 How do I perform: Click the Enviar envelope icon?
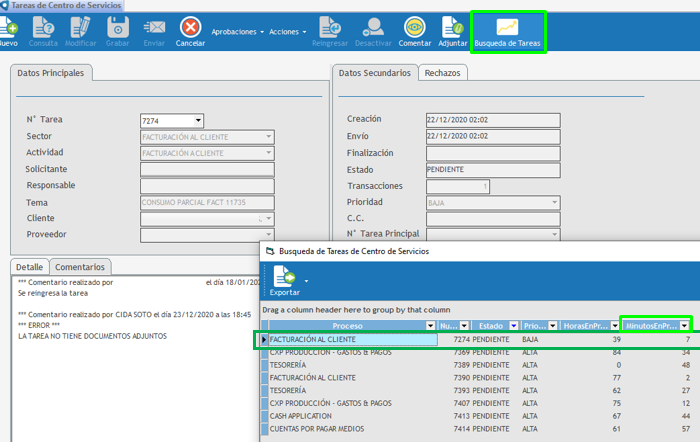point(154,27)
